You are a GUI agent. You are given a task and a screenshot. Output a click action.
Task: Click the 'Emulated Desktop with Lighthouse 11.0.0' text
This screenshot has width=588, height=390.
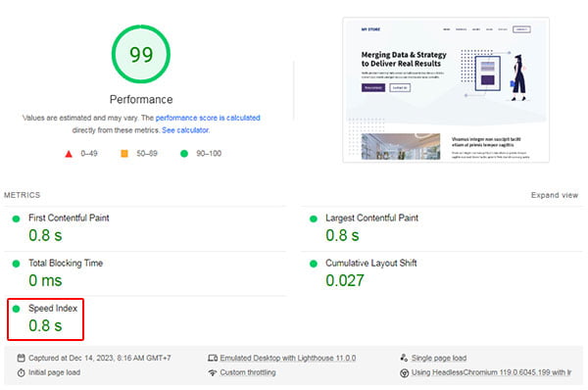(288, 358)
